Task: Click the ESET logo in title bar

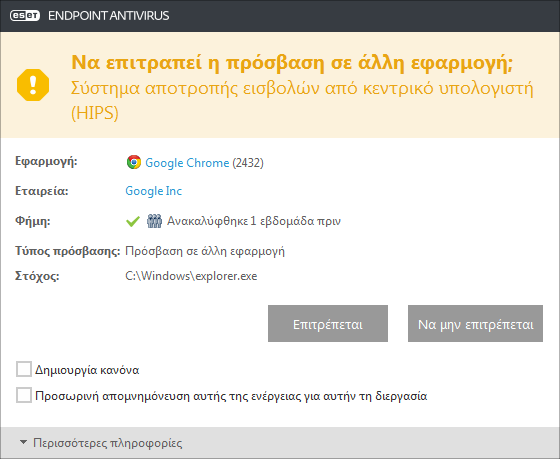Action: pos(25,16)
